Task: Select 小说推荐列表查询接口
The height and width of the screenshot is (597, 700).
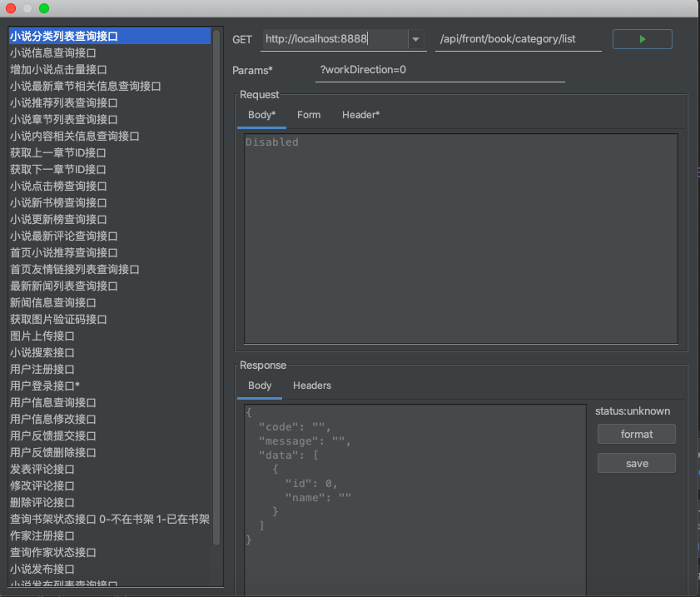Action: [x=110, y=102]
